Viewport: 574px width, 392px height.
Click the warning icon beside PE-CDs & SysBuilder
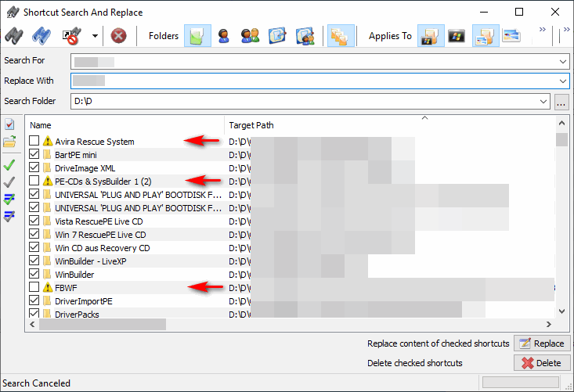click(x=48, y=181)
